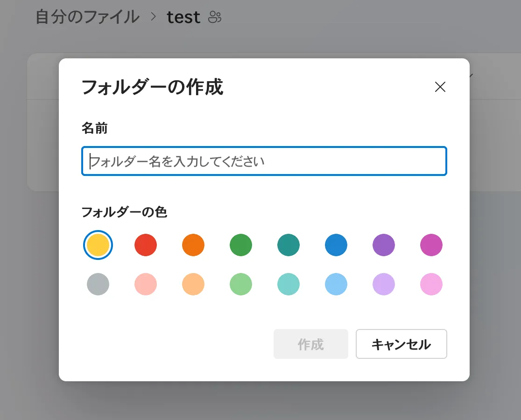Pick the light purple lavender color
The width and height of the screenshot is (521, 420).
tap(384, 284)
